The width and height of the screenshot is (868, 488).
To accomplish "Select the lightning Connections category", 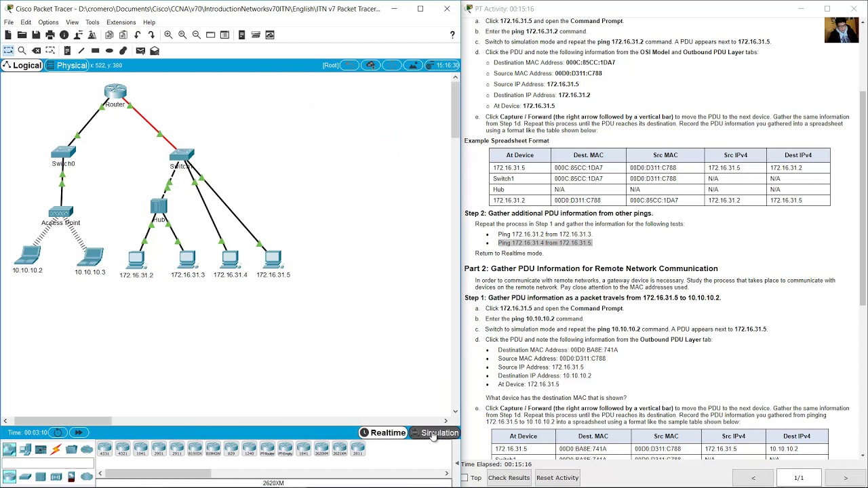I will point(56,449).
